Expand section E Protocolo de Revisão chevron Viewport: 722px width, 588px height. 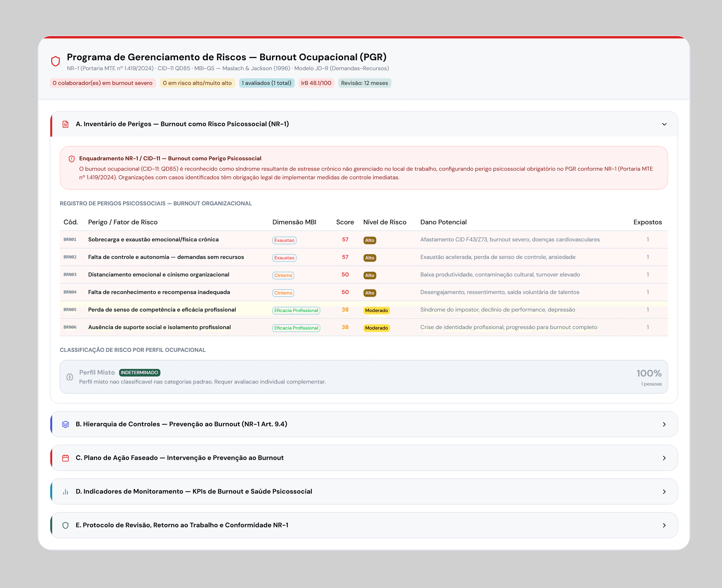click(664, 525)
